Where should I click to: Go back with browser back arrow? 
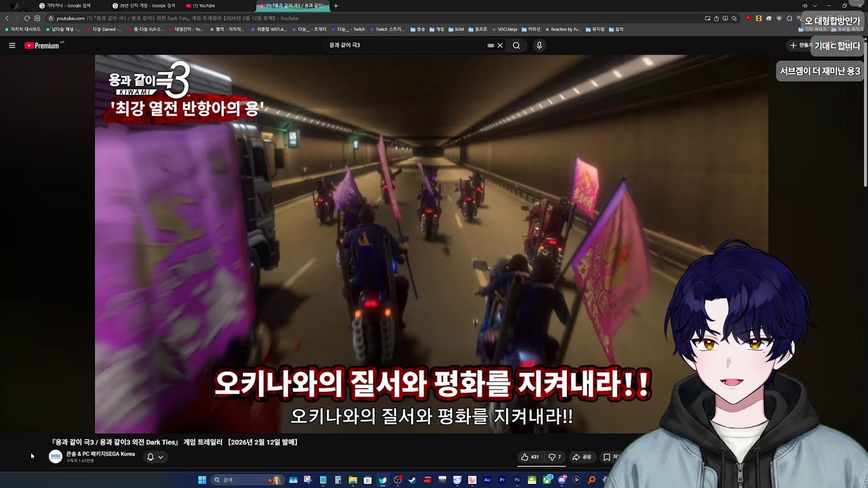click(x=7, y=18)
